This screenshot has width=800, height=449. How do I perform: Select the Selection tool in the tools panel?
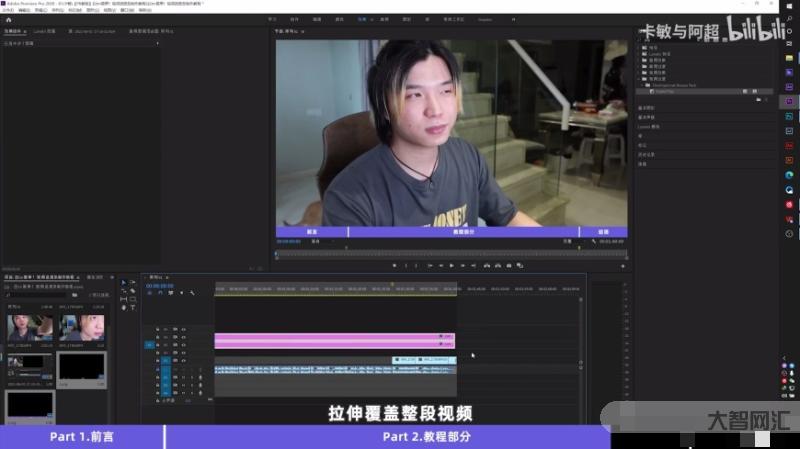123,283
